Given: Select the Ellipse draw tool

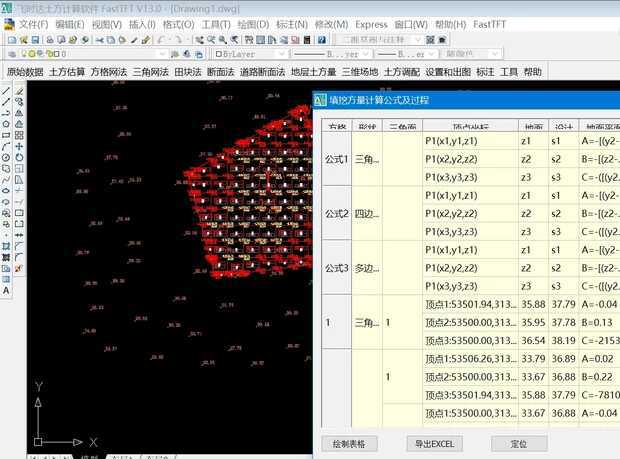Looking at the screenshot, I should pyautogui.click(x=6, y=191).
